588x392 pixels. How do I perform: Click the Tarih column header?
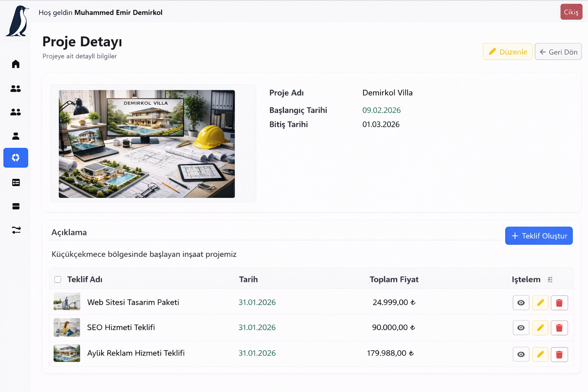(248, 279)
